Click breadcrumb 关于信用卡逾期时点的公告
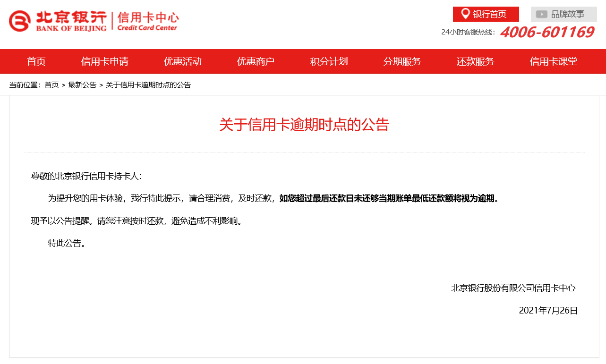This screenshot has width=606, height=364. click(x=148, y=85)
